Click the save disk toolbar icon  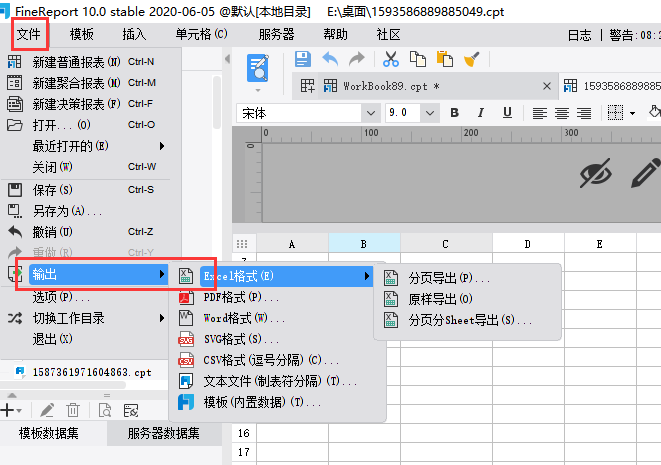(303, 59)
